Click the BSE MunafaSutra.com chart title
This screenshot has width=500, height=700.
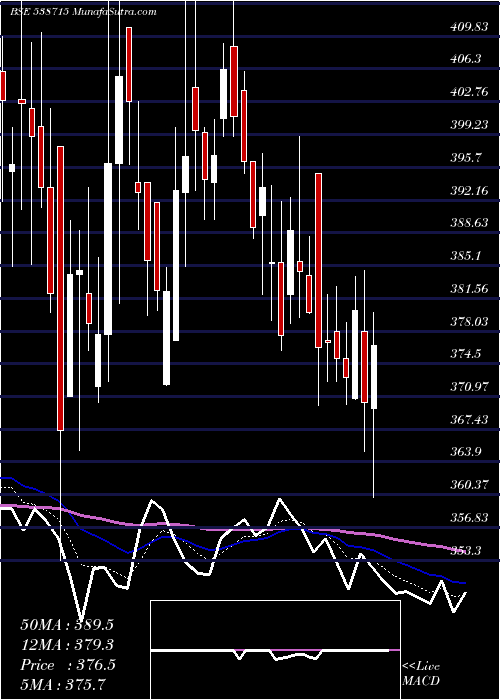pos(83,12)
